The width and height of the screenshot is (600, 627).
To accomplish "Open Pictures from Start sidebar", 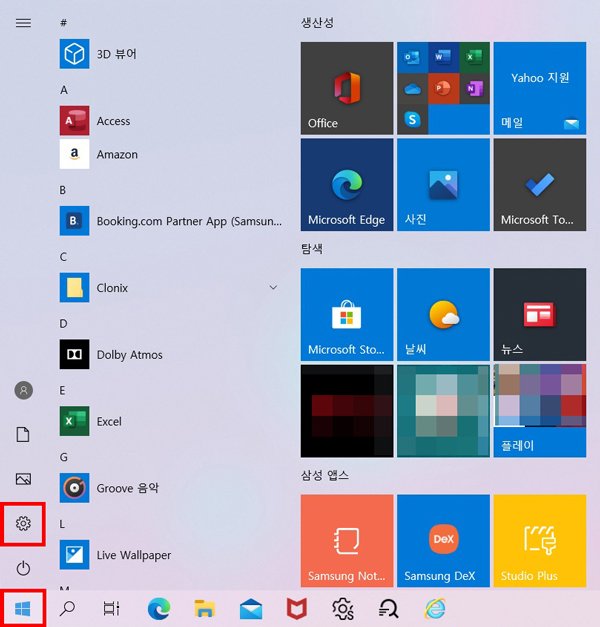I will click(23, 479).
